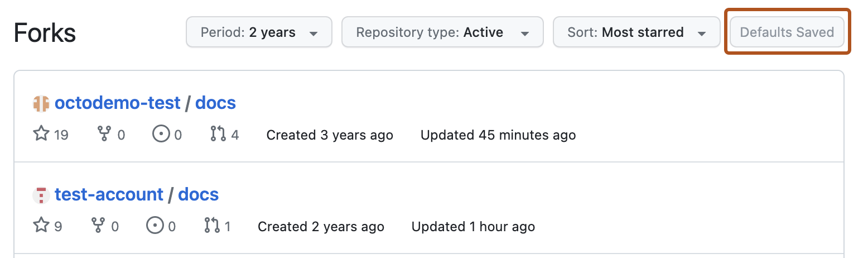Screen dimensions: 868x258
Task: Click Updated 45 minutes ago text
Action: (x=498, y=135)
